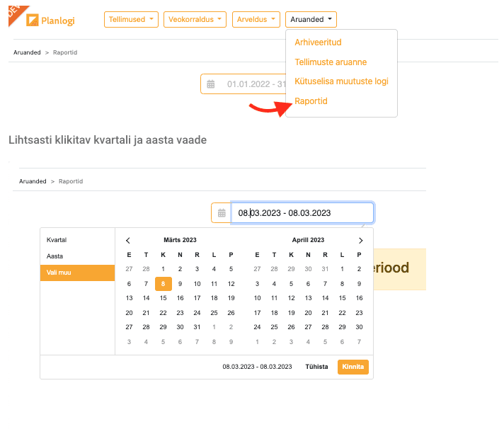This screenshot has height=434, width=504.
Task: Open the Tellimused dropdown menu
Action: click(131, 20)
